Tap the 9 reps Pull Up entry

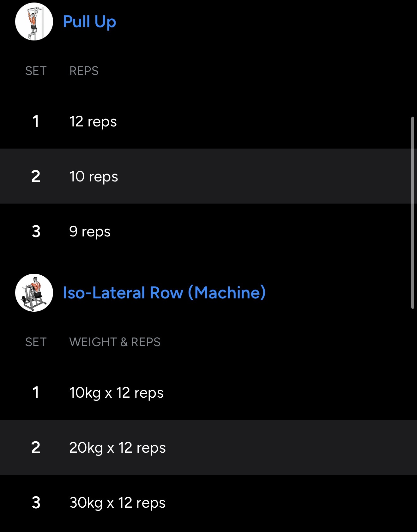(x=90, y=232)
